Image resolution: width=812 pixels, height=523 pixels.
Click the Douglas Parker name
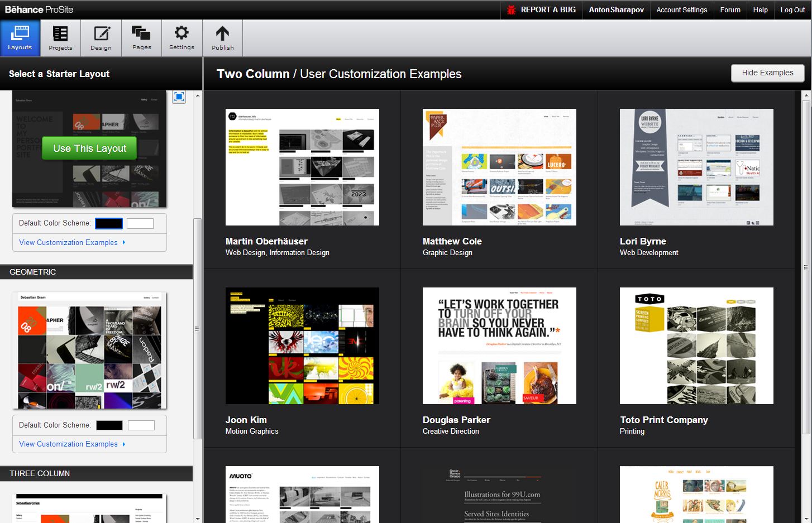point(456,420)
